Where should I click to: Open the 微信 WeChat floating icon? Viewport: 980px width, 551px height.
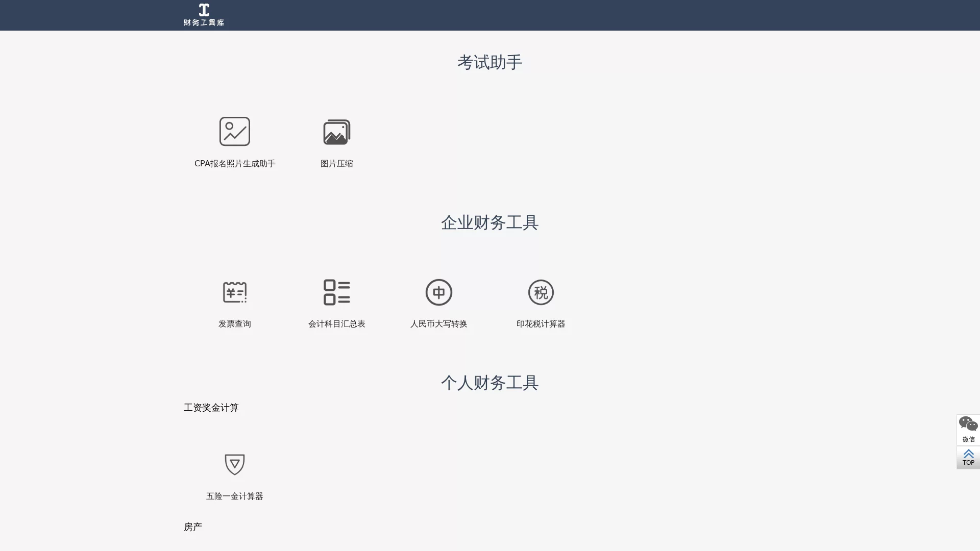[968, 429]
